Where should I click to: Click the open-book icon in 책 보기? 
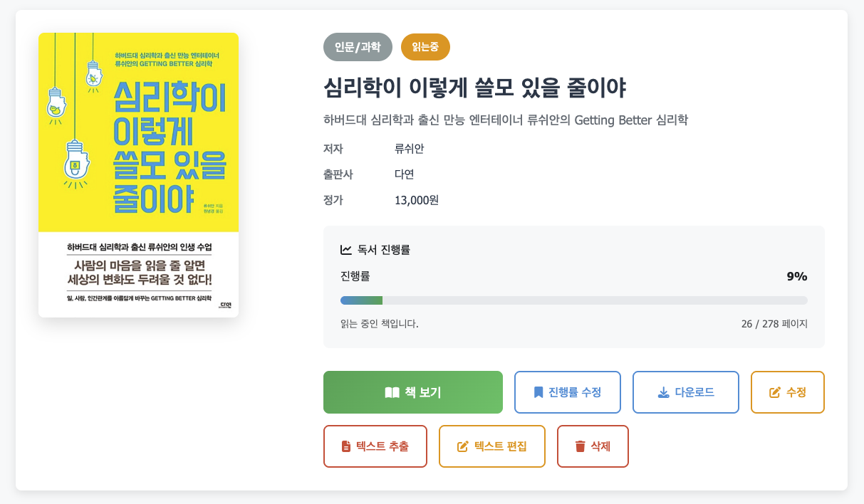pos(392,392)
